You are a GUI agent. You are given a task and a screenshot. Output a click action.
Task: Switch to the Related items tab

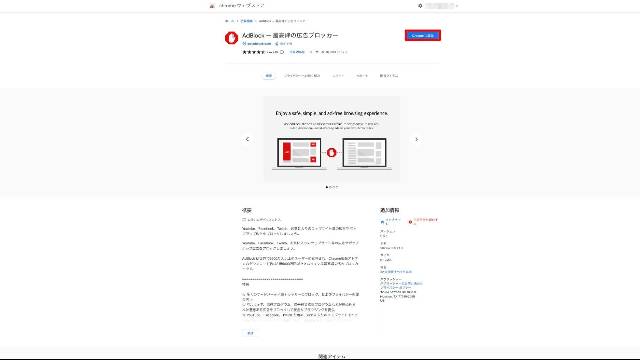(389, 76)
